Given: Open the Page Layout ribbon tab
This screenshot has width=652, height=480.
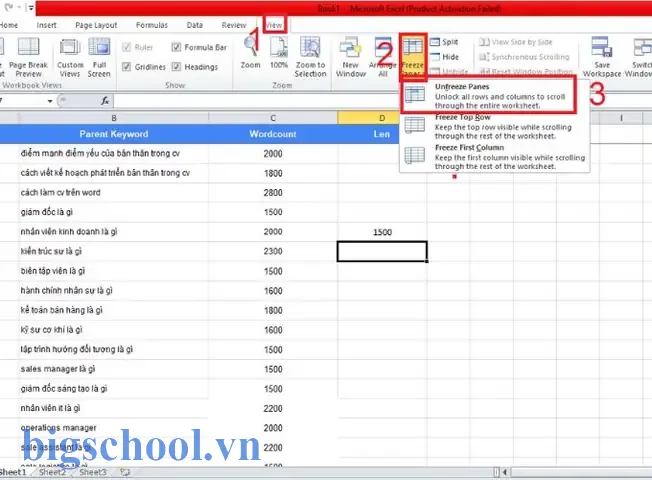Looking at the screenshot, I should 96,25.
